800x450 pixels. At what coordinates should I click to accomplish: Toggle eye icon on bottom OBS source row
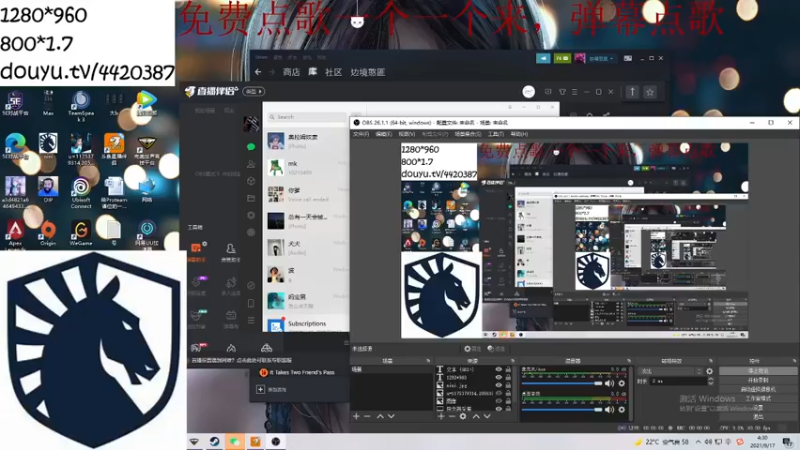pyautogui.click(x=498, y=408)
